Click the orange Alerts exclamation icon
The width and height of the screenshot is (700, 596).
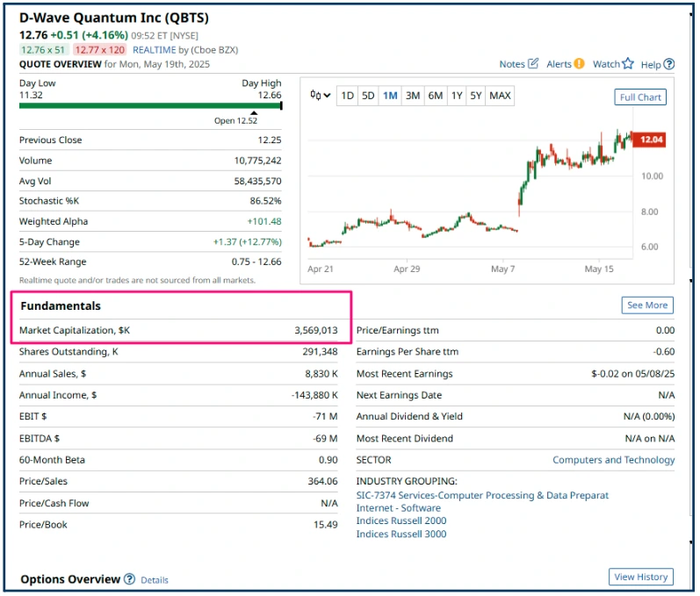click(x=578, y=64)
